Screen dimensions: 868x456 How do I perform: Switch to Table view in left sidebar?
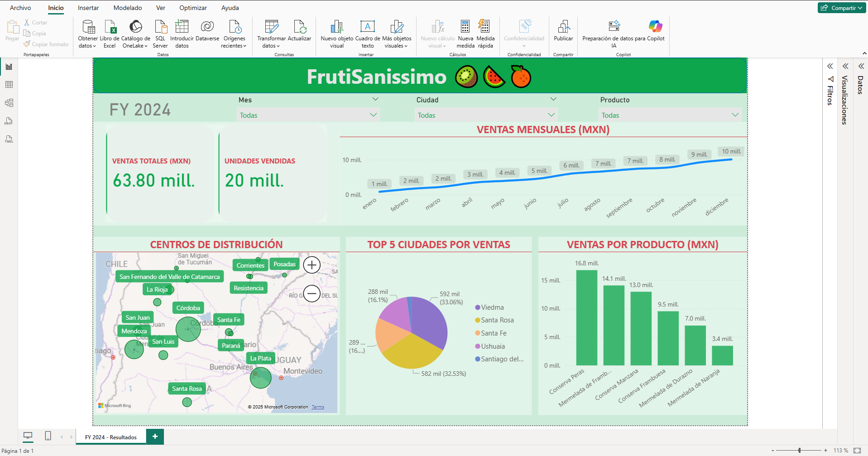point(9,85)
